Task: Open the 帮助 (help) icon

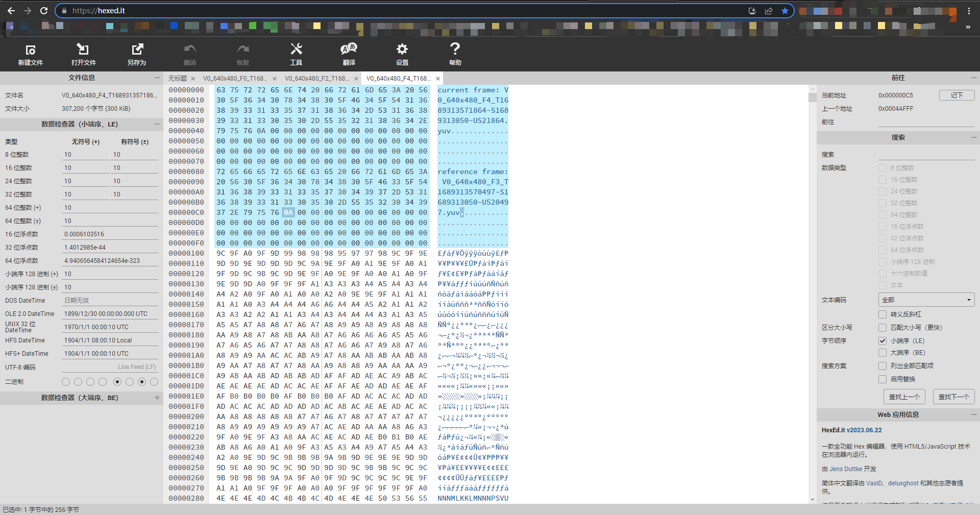Action: tap(455, 55)
